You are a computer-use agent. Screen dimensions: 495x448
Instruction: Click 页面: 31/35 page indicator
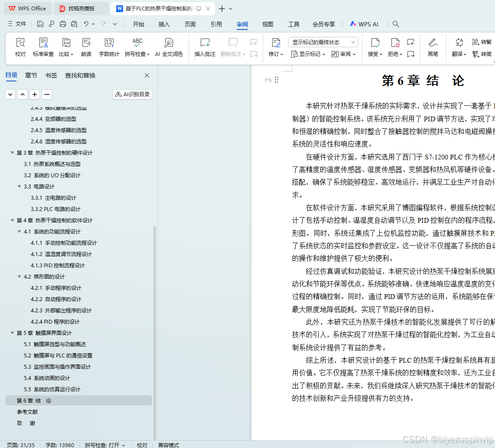[21, 445]
